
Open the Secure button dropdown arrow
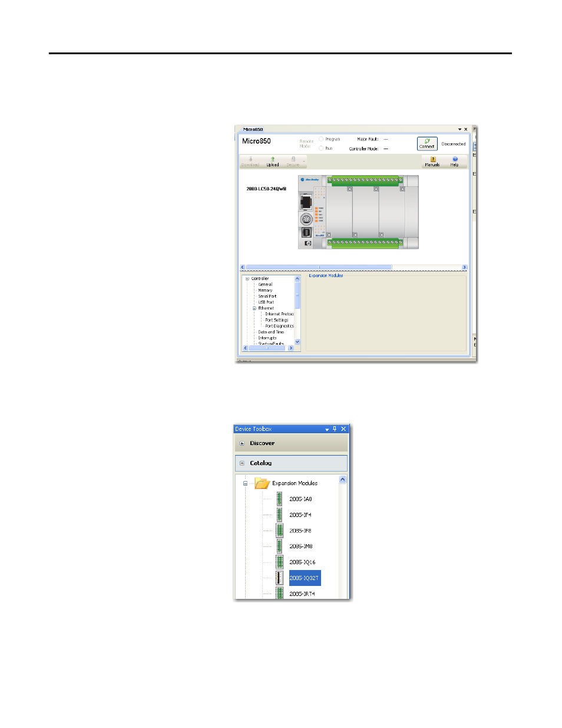304,160
